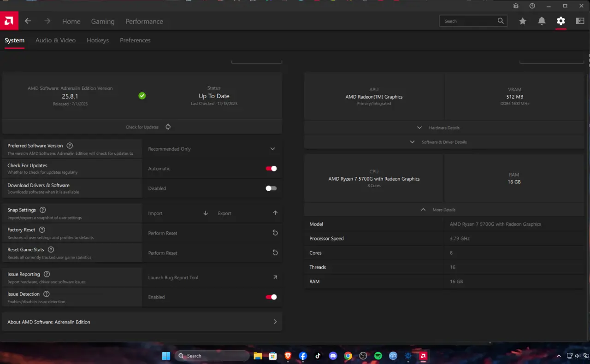The width and height of the screenshot is (590, 364).
Task: Click Export up-arrow icon in Snap Settings
Action: (x=275, y=213)
